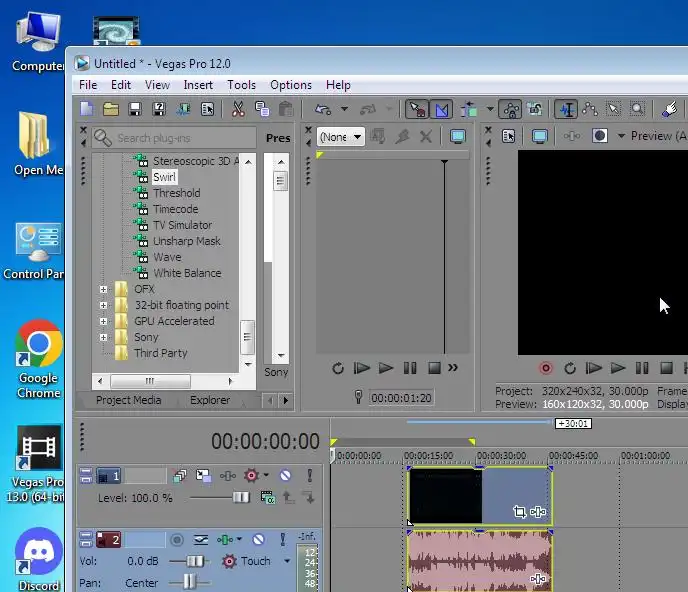This screenshot has height=592, width=688.
Task: Click the Render As toolbar icon
Action: 183,109
